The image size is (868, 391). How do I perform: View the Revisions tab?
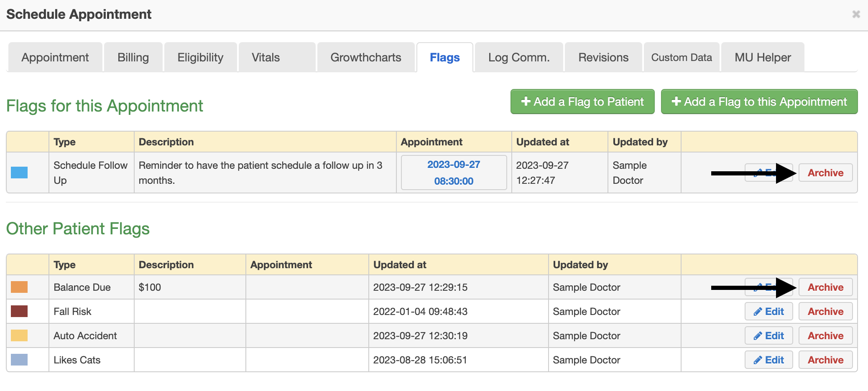(603, 57)
